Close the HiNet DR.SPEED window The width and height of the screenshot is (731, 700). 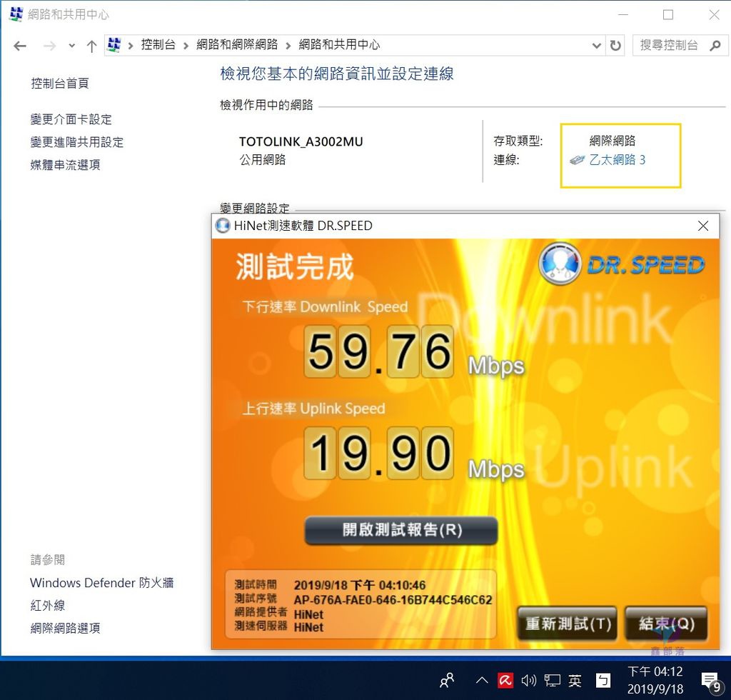(x=703, y=226)
